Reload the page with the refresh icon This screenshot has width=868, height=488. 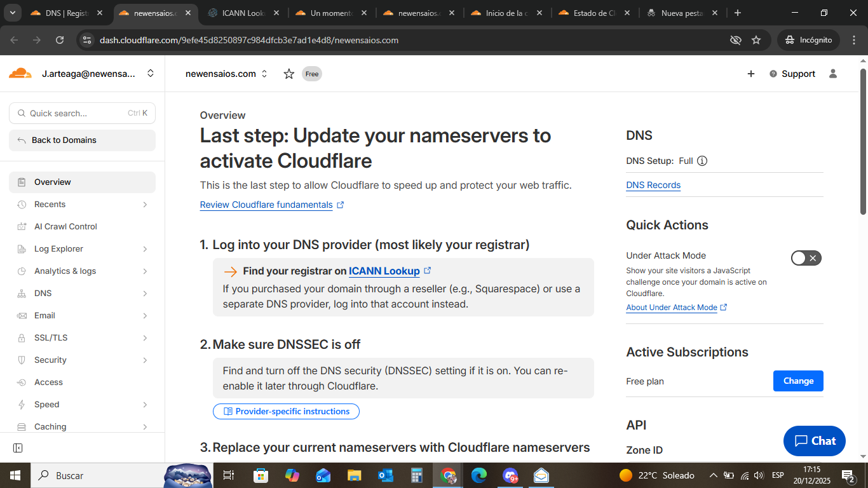60,40
